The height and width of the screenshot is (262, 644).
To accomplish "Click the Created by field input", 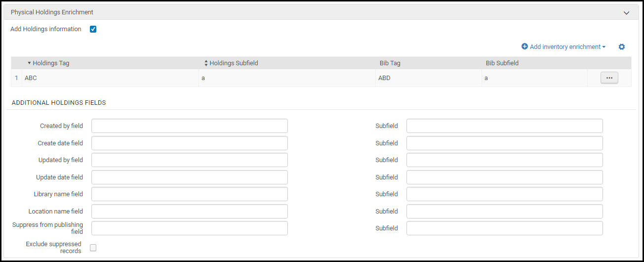I will [x=189, y=126].
